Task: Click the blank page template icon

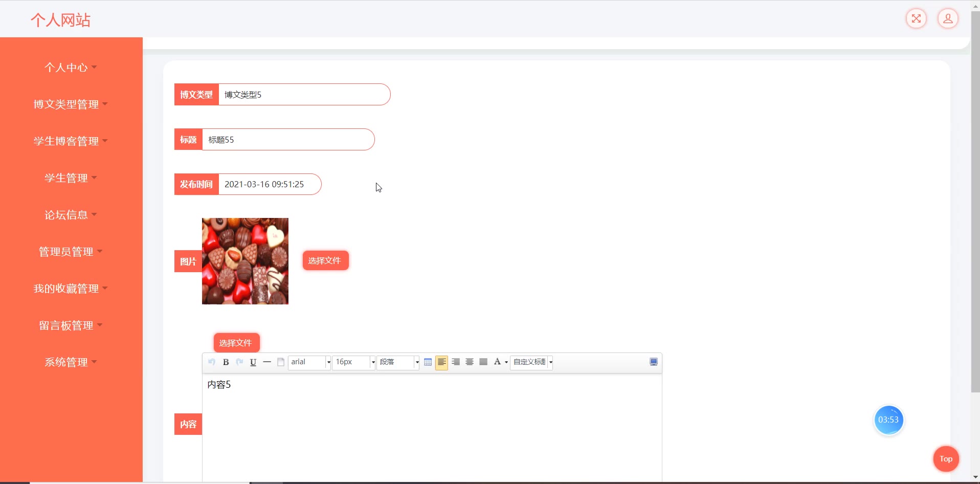Action: pyautogui.click(x=281, y=362)
